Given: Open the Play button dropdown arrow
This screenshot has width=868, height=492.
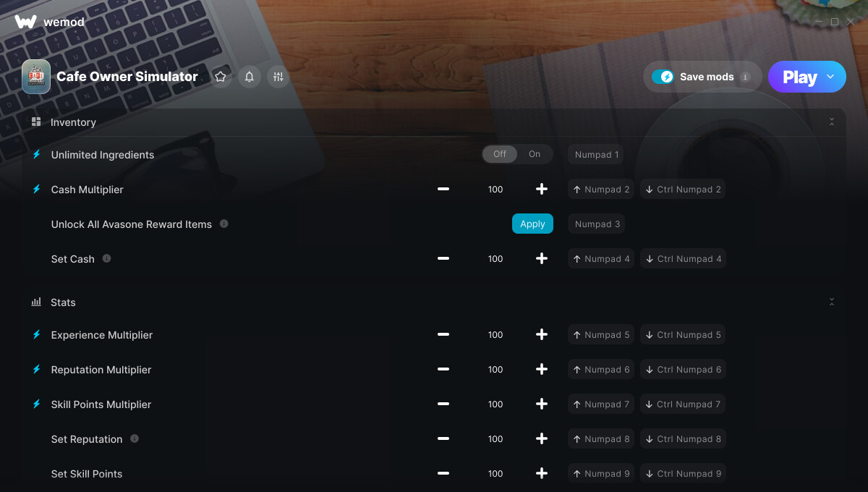Looking at the screenshot, I should (830, 77).
